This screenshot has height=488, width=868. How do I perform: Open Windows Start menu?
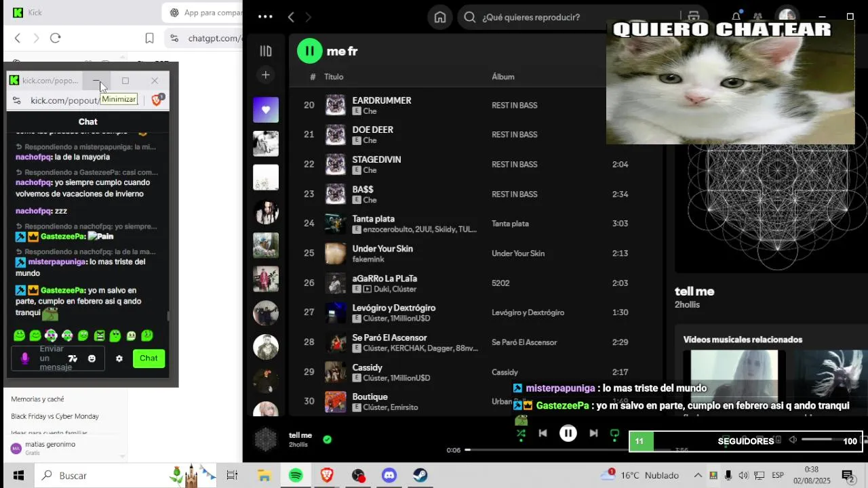pos(18,476)
